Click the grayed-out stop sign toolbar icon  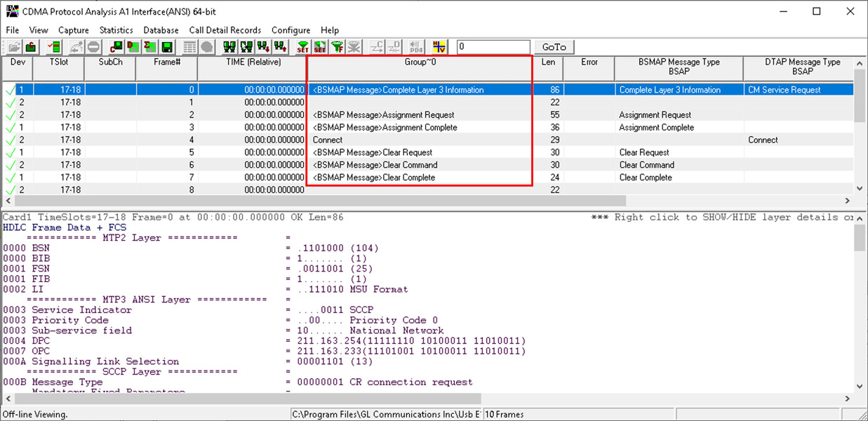pos(93,47)
